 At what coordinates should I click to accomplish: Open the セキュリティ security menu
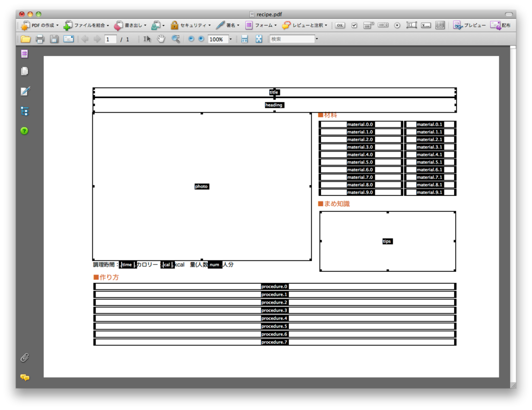pos(190,25)
